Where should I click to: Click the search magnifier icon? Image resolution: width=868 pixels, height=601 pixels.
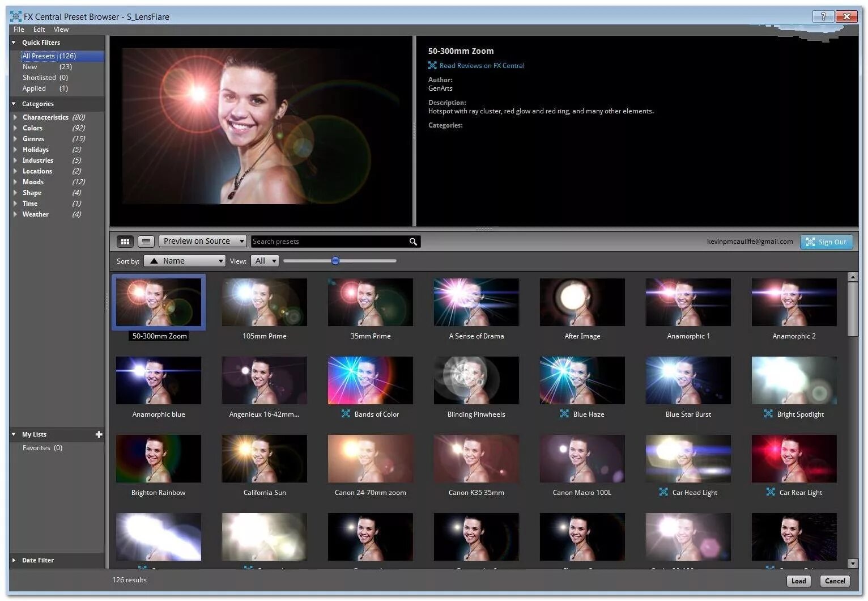(x=413, y=241)
